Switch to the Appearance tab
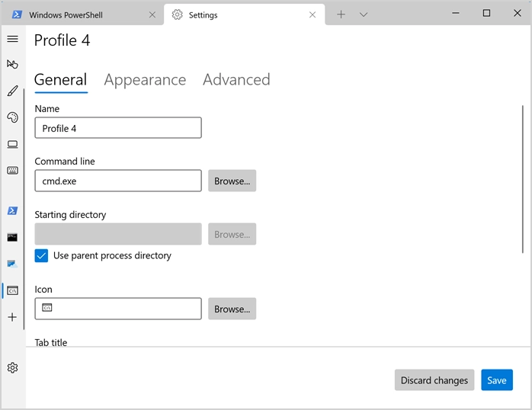Viewport: 532px width, 410px height. [145, 80]
